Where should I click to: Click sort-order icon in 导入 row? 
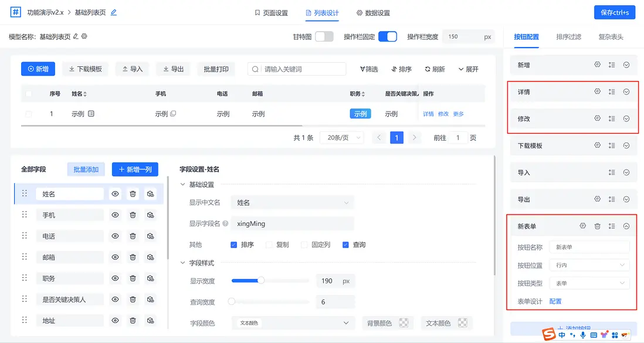click(x=612, y=172)
